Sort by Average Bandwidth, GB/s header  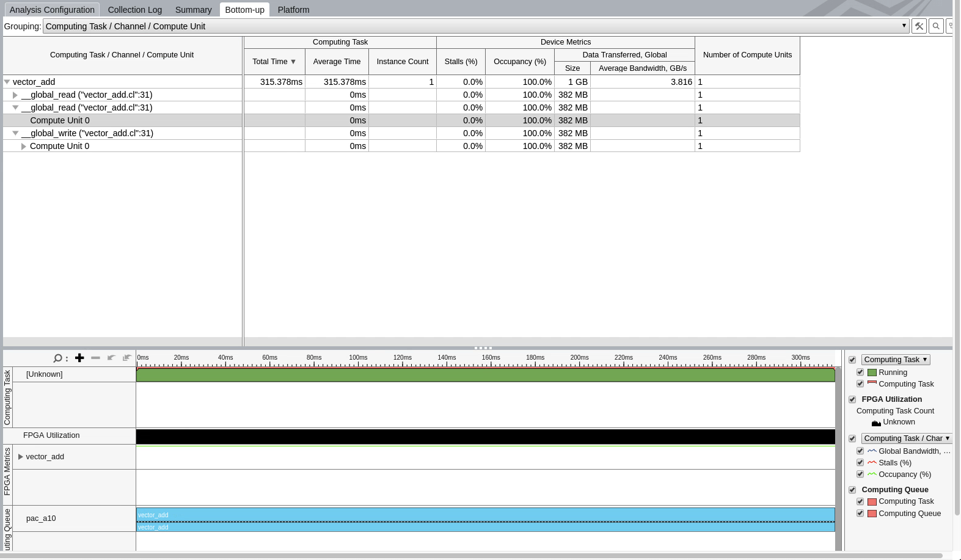[x=643, y=68]
